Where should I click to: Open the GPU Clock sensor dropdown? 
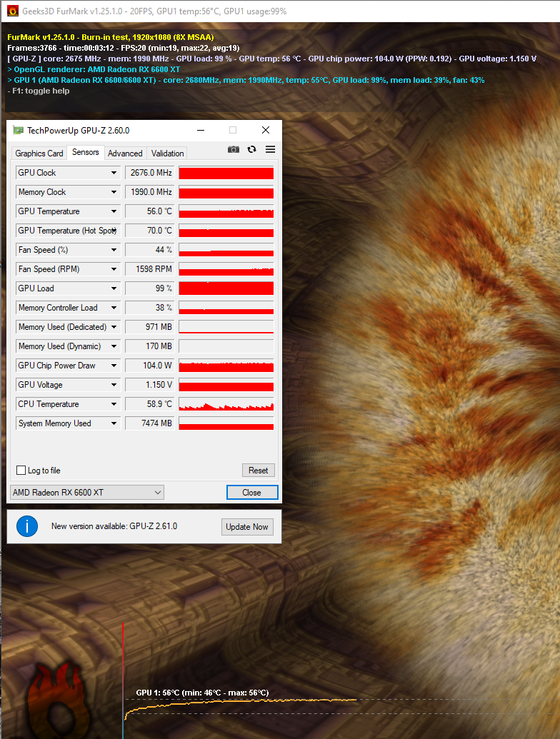pos(114,173)
